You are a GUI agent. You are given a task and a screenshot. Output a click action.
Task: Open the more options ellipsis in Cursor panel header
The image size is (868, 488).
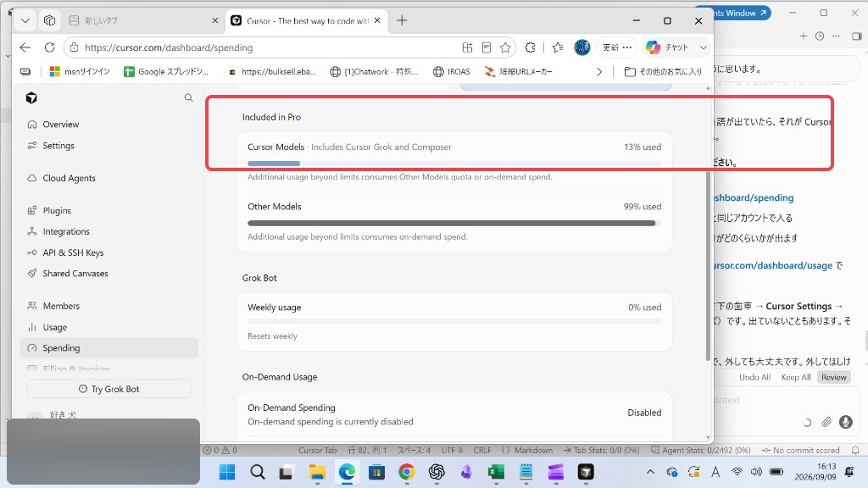click(x=836, y=36)
